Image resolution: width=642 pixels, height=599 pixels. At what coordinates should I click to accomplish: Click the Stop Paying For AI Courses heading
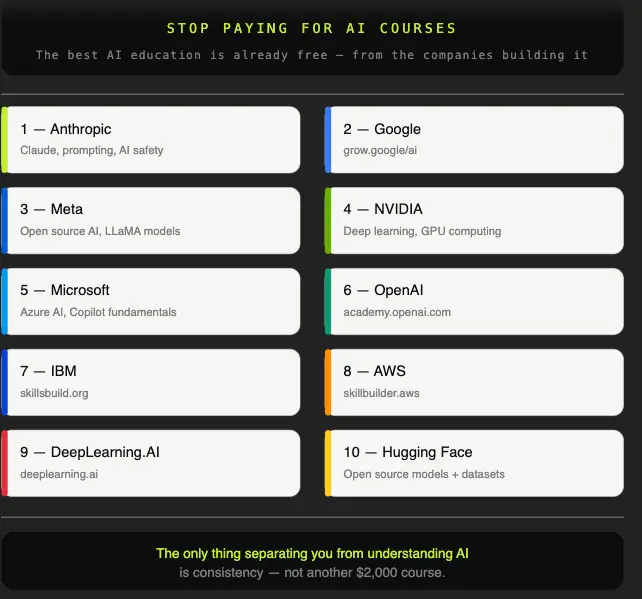(x=312, y=28)
